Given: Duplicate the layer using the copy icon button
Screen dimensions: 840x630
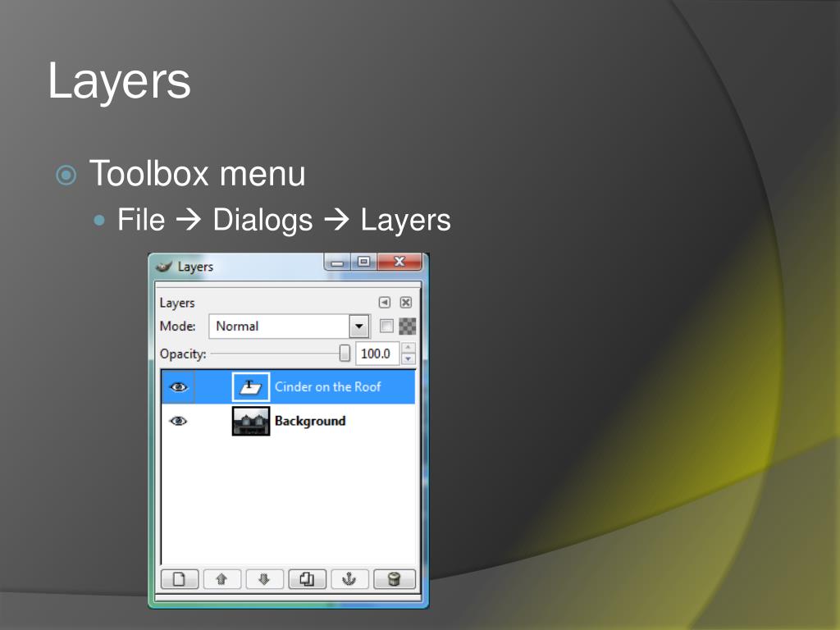Looking at the screenshot, I should coord(307,579).
